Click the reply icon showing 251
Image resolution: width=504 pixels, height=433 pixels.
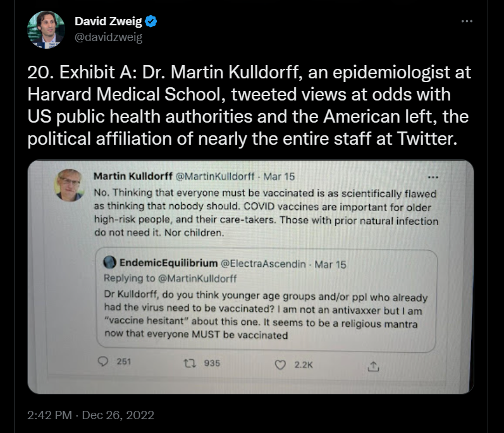[104, 363]
